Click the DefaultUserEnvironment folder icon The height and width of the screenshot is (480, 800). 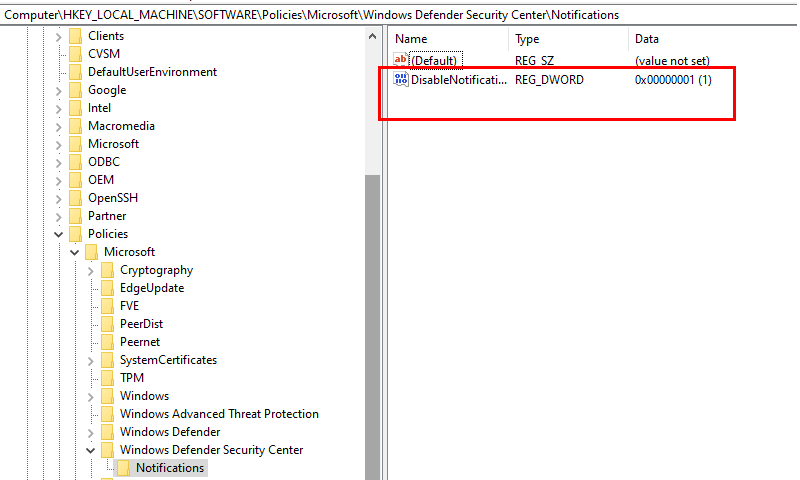click(x=75, y=72)
